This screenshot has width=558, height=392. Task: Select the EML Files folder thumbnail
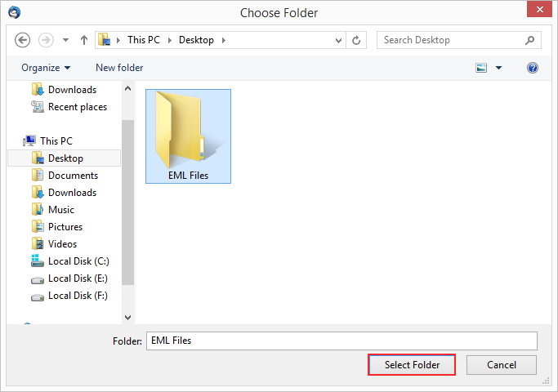pyautogui.click(x=188, y=136)
